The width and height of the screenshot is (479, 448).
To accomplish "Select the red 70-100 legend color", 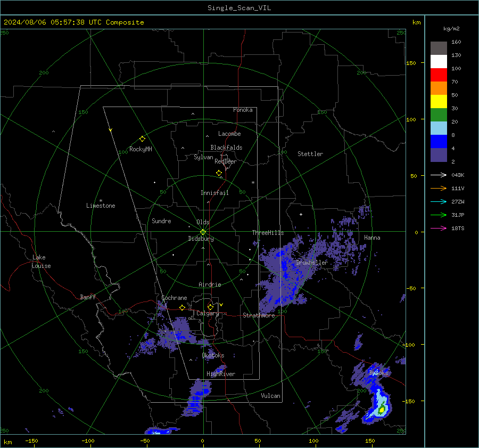I will point(439,75).
